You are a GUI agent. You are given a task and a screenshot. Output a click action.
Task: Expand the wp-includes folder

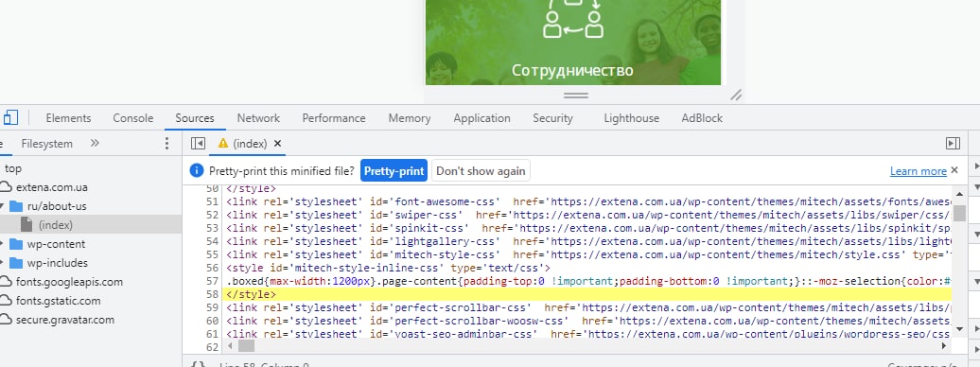2,263
